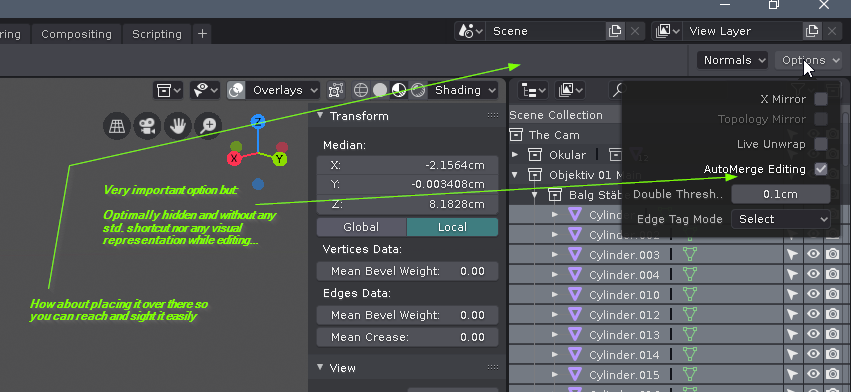Click green mesh data icon of Cylinder.013
Screen dimensions: 851x392
coord(689,335)
